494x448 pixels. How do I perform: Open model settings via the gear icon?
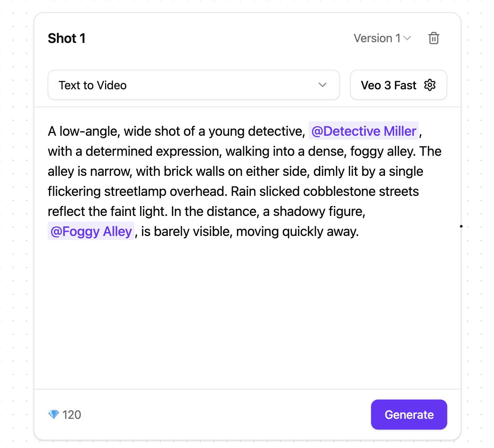point(430,85)
